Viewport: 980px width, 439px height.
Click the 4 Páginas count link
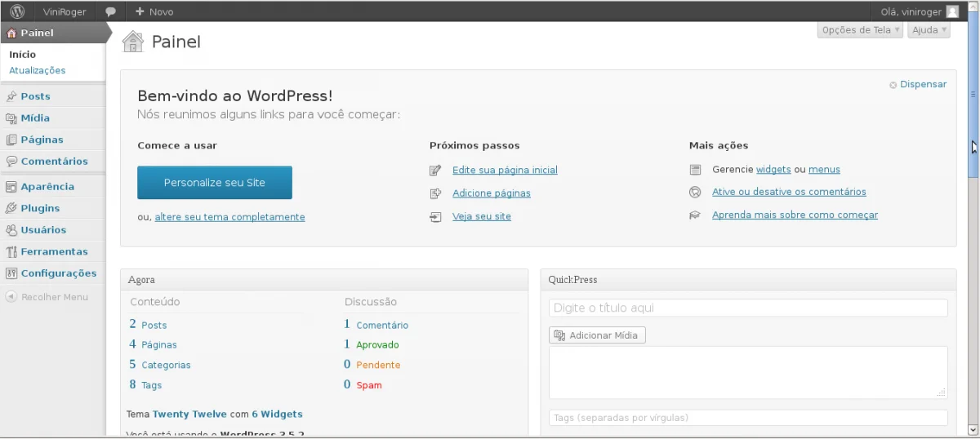click(x=153, y=344)
